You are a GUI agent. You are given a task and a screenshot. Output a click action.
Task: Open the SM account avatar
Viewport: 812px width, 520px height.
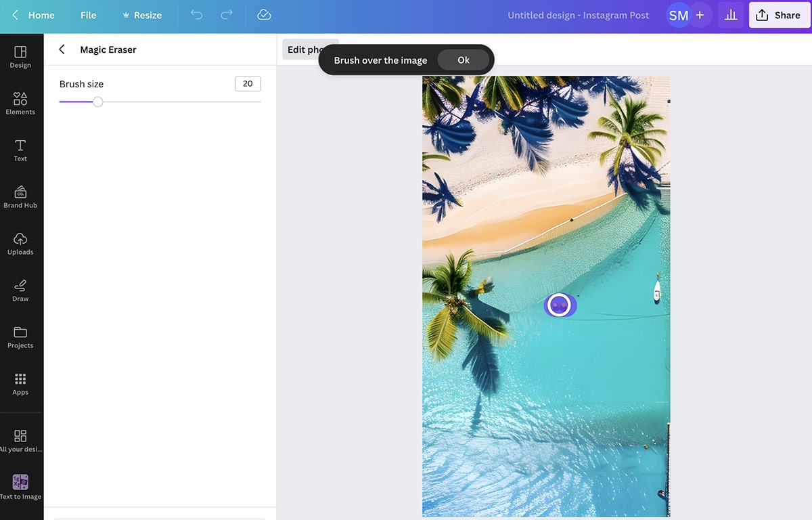(x=678, y=15)
